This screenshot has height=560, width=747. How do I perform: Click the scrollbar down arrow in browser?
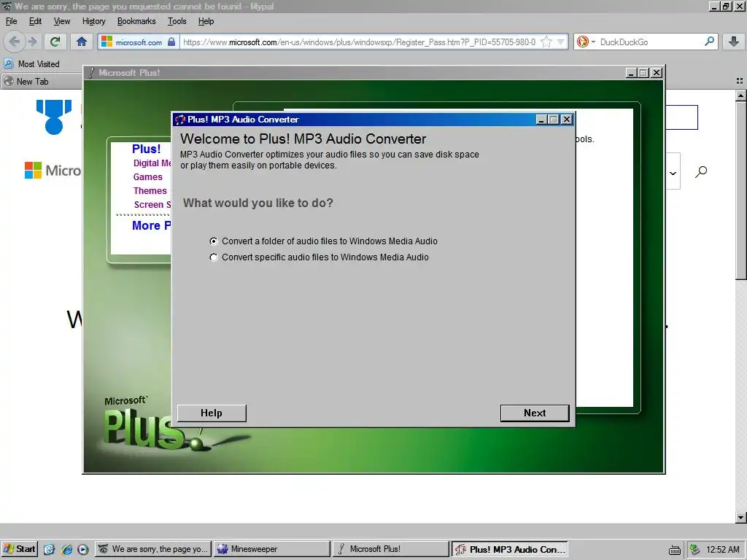click(740, 517)
